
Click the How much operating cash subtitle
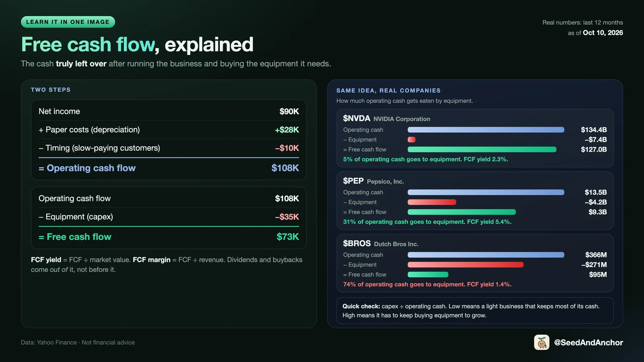point(405,101)
